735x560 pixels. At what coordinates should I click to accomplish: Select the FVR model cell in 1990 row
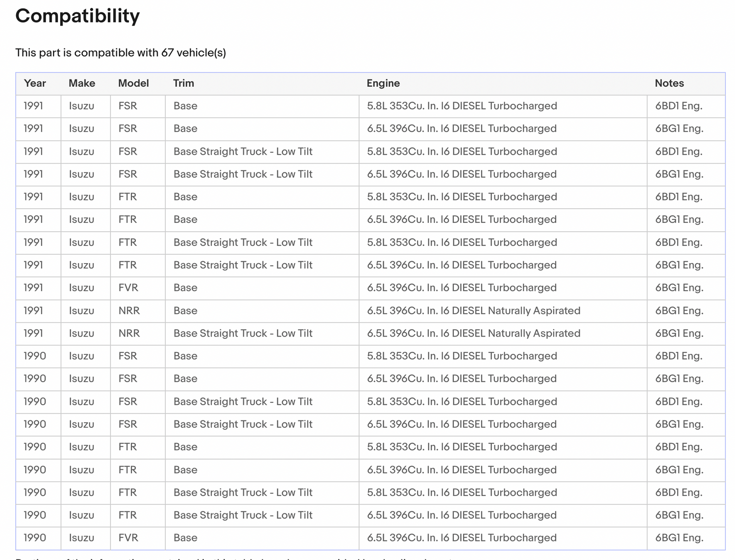point(128,537)
